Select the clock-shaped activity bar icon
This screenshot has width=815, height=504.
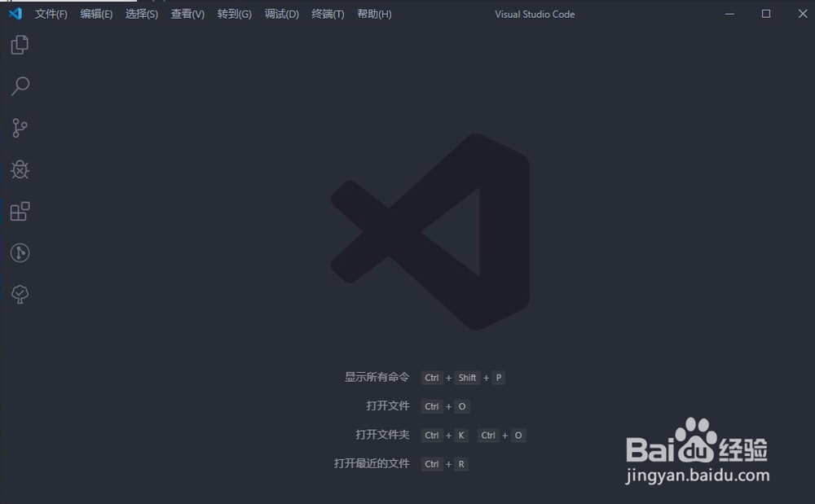click(x=20, y=253)
